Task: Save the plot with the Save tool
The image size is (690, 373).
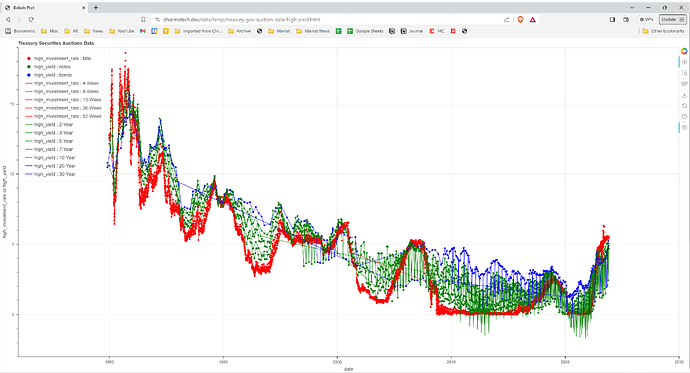Action: (x=684, y=95)
